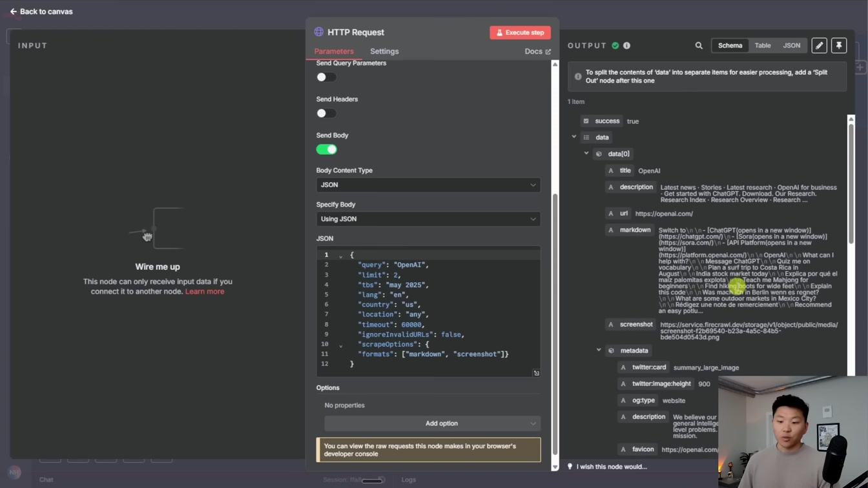Click the pencil edit output icon

[x=819, y=46]
